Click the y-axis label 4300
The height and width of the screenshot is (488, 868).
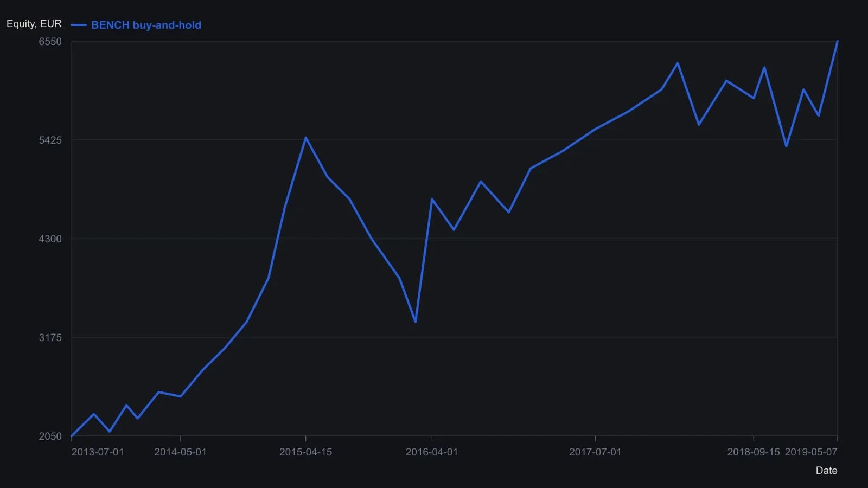tap(50, 239)
